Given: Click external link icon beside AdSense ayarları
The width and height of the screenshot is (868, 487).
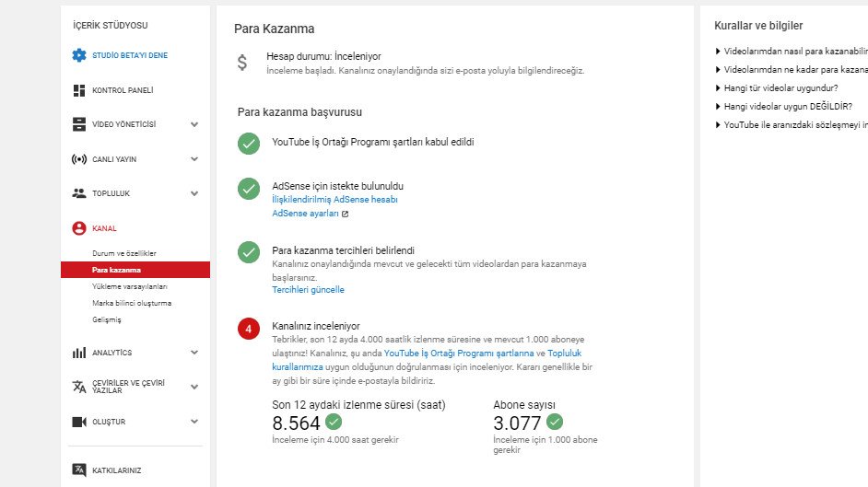Looking at the screenshot, I should click(x=345, y=214).
